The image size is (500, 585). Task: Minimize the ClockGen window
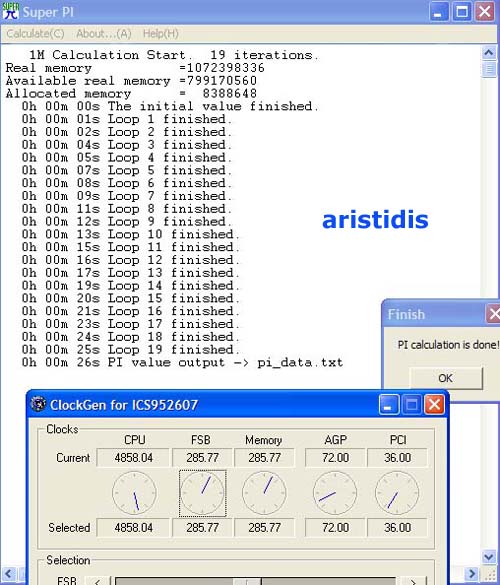coord(388,404)
